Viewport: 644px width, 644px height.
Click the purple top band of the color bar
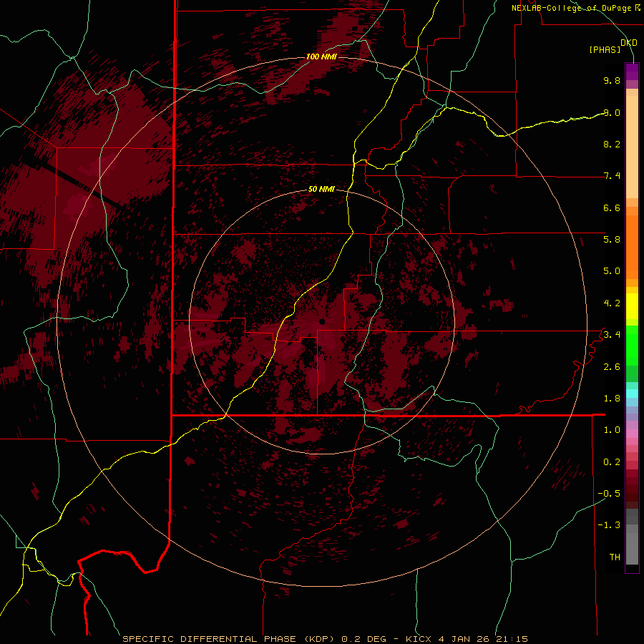(632, 72)
